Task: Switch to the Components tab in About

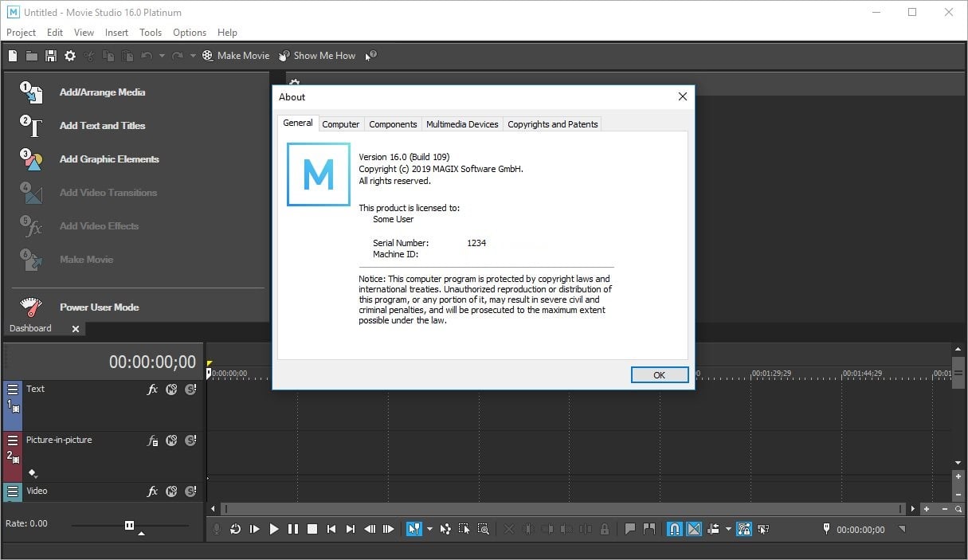Action: 393,124
